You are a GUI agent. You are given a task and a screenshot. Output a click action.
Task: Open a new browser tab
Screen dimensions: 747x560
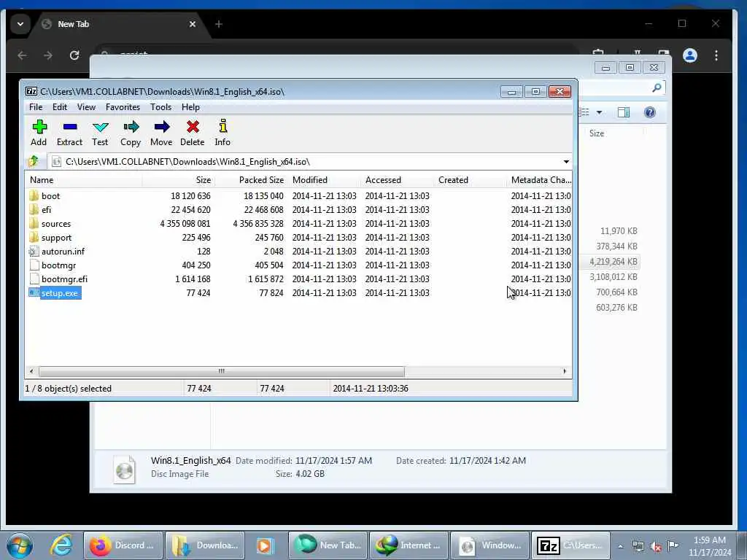(x=219, y=24)
